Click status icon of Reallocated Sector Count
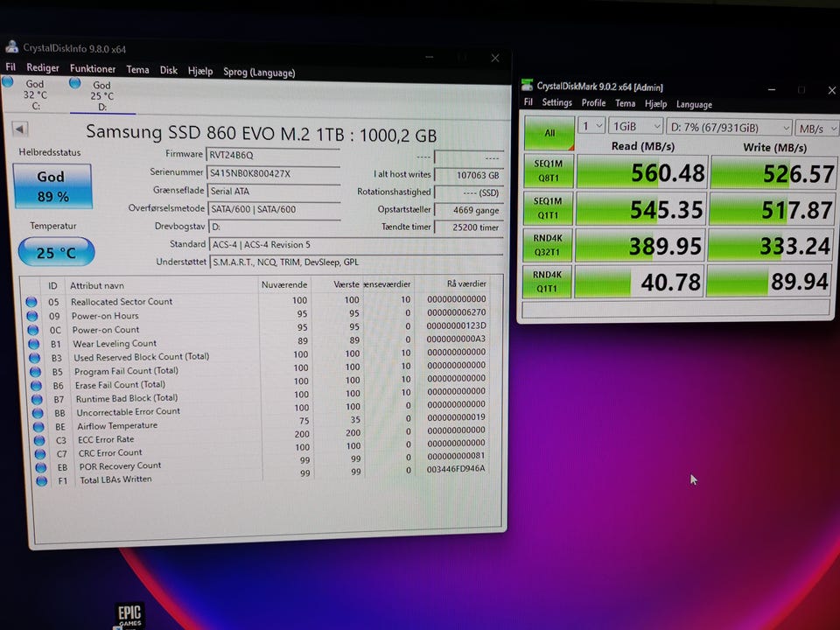840x630 pixels. coord(31,302)
